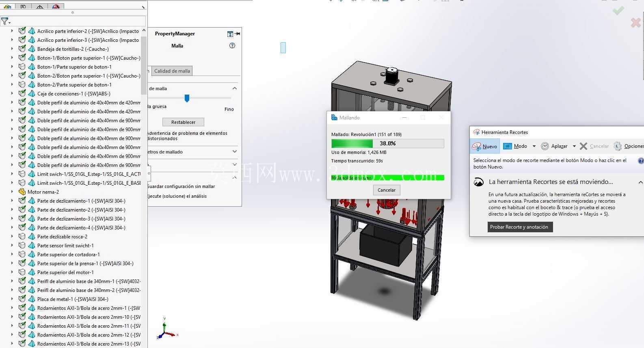
Task: Click 'Uso de memoria: 1,426 MB' text
Action: [359, 152]
